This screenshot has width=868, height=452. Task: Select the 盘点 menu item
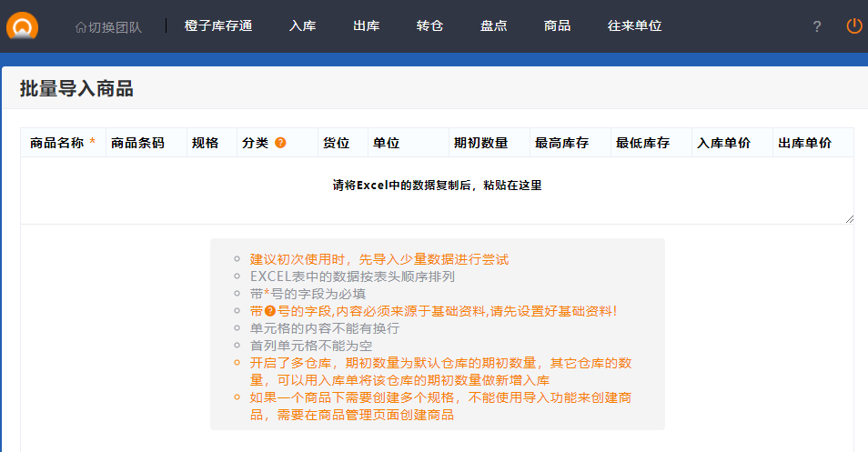[x=493, y=26]
